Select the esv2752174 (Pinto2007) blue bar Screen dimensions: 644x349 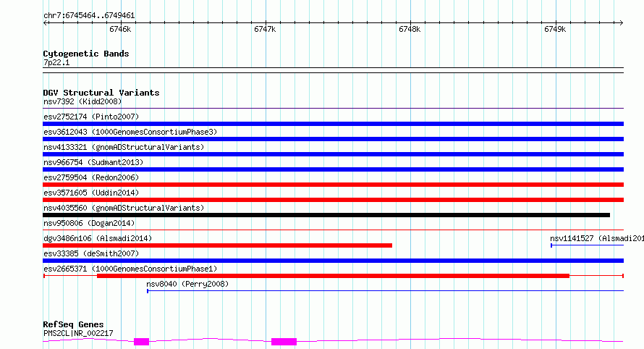point(333,124)
